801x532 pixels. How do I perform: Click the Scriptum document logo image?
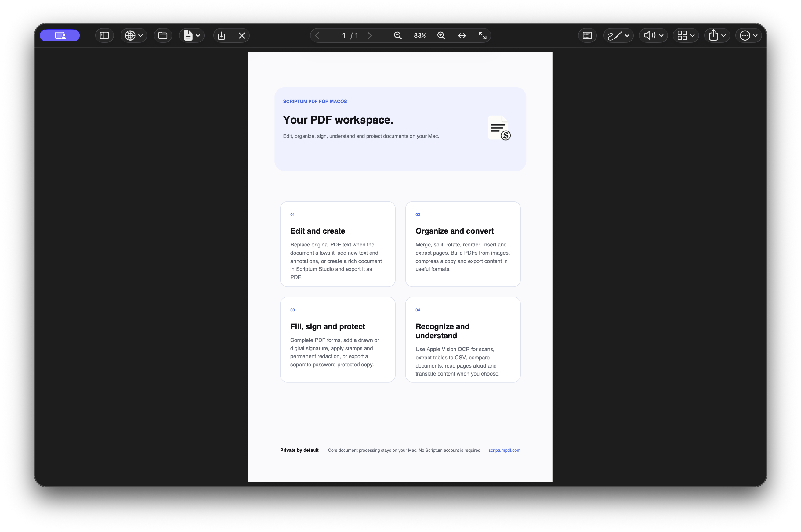point(499,128)
